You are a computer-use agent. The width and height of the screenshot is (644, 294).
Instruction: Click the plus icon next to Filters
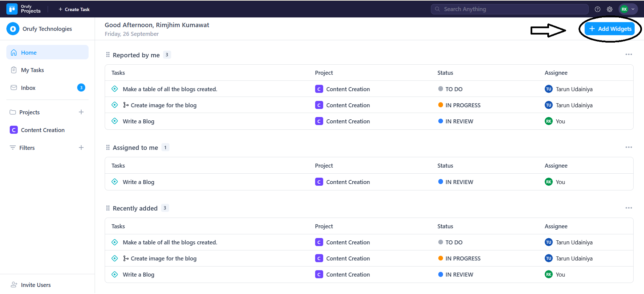pyautogui.click(x=81, y=148)
